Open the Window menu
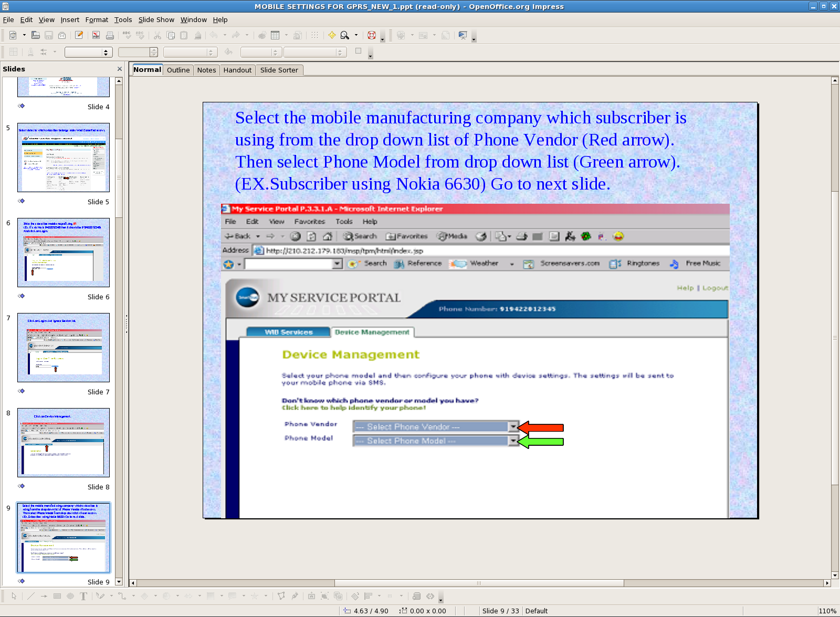The image size is (840, 617). tap(194, 20)
